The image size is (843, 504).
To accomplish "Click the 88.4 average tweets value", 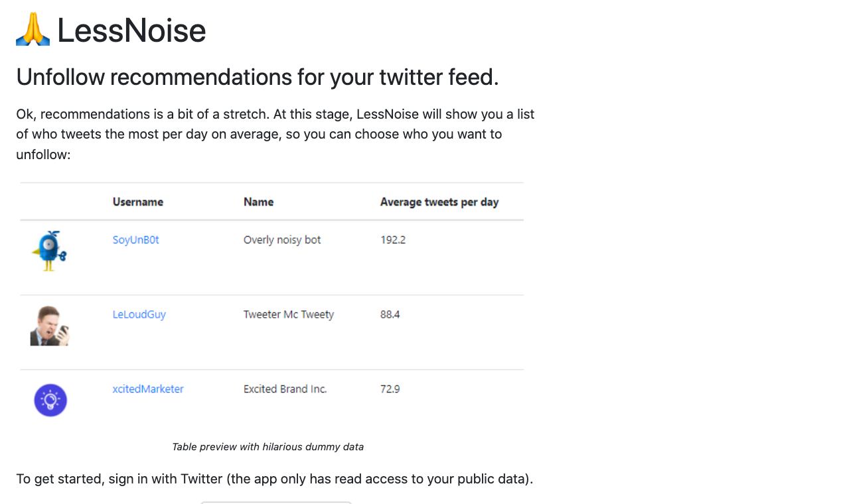I will click(x=390, y=314).
